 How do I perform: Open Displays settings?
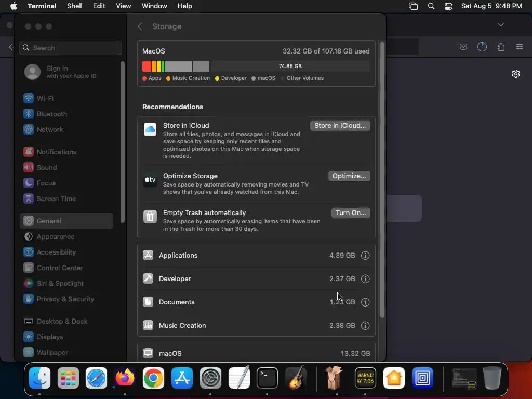pyautogui.click(x=43, y=337)
